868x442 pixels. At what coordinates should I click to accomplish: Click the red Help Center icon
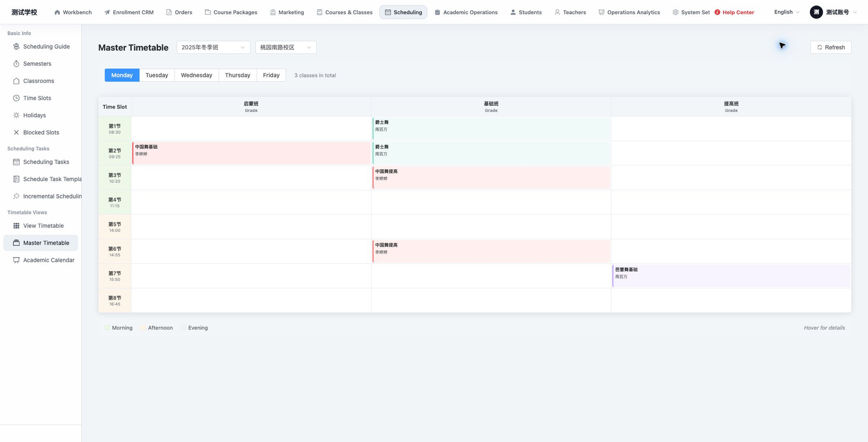[717, 12]
